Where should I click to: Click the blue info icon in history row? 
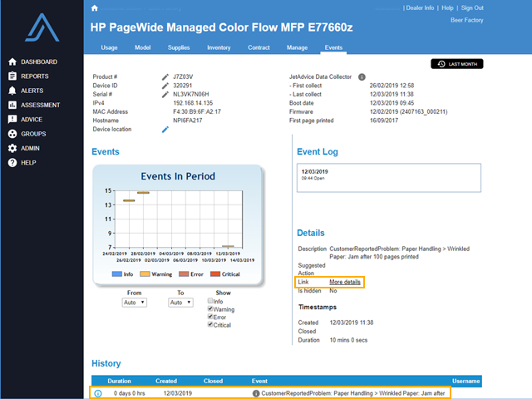pyautogui.click(x=98, y=392)
